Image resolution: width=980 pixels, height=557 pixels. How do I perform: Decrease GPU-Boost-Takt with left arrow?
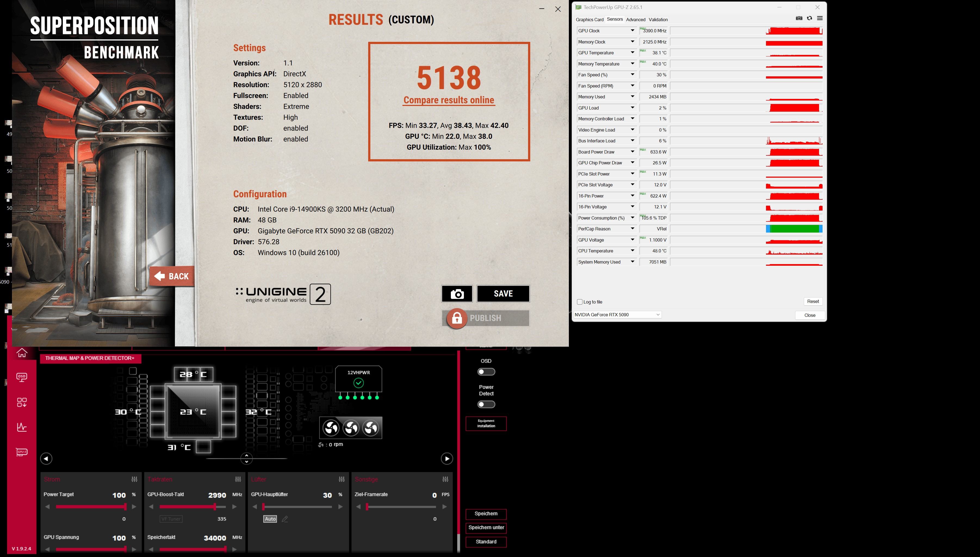151,507
